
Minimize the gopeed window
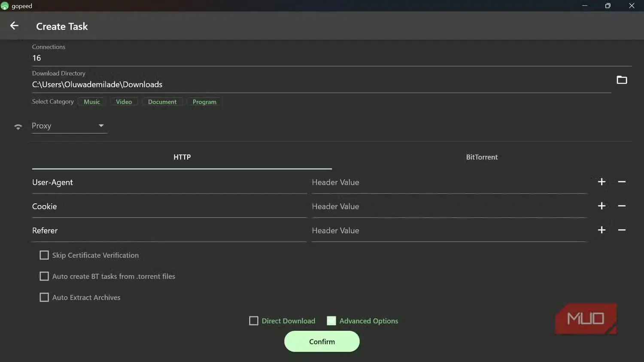[584, 6]
